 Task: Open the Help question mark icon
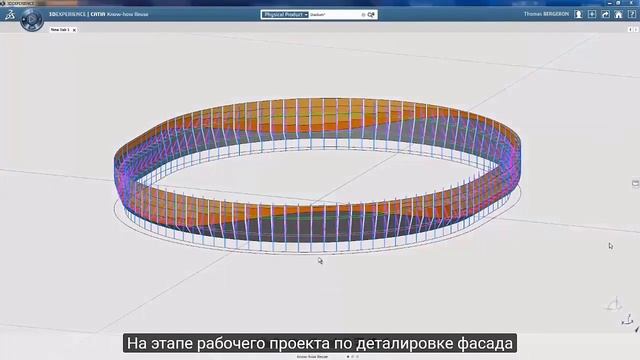[632, 14]
